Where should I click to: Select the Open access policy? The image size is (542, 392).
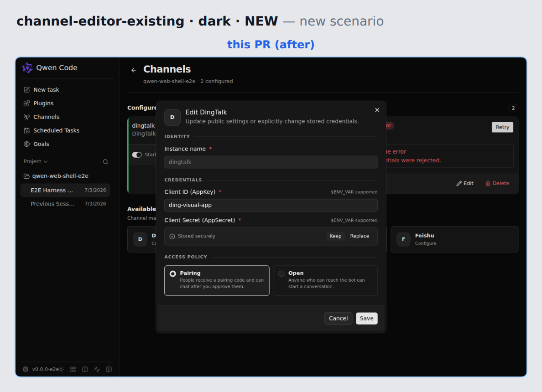(x=325, y=280)
